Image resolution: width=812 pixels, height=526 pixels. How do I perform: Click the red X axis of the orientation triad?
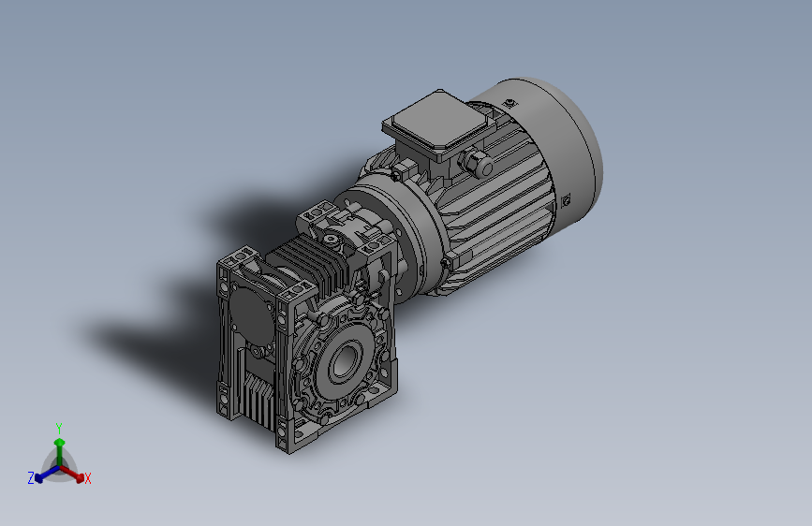[x=74, y=474]
